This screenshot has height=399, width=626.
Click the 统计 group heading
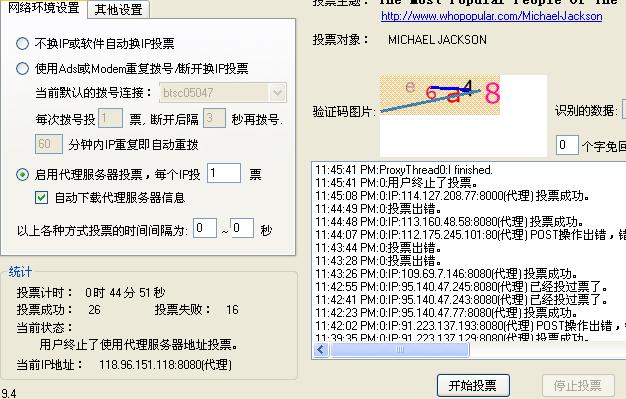[x=20, y=272]
